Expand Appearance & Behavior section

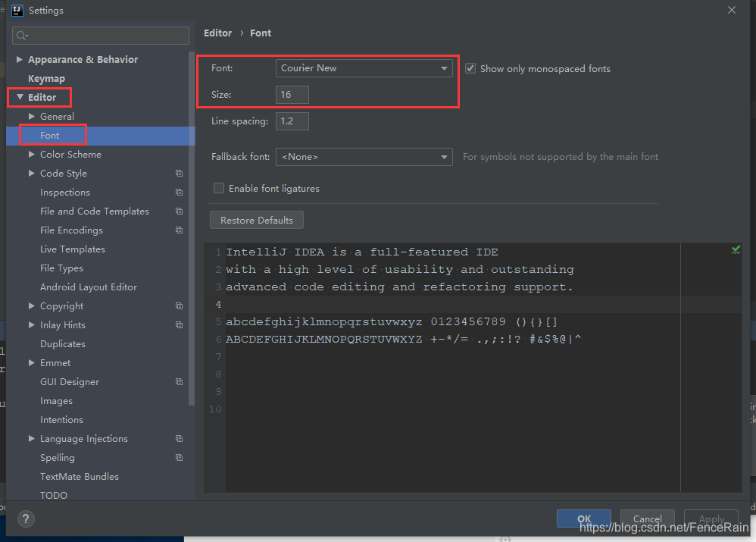tap(19, 59)
